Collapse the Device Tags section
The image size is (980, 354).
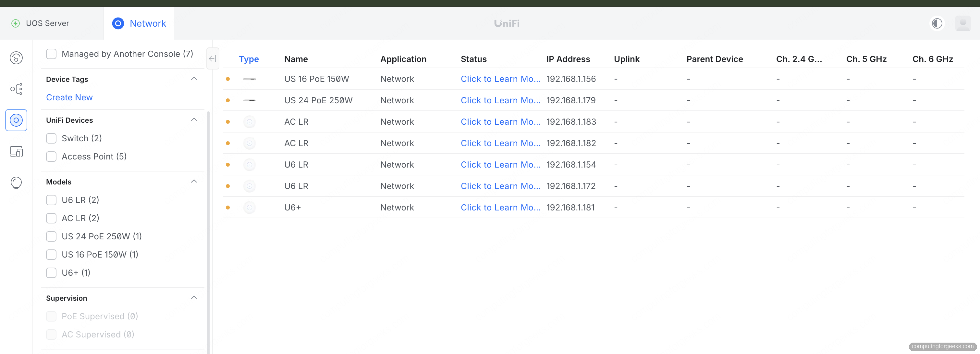click(x=194, y=79)
